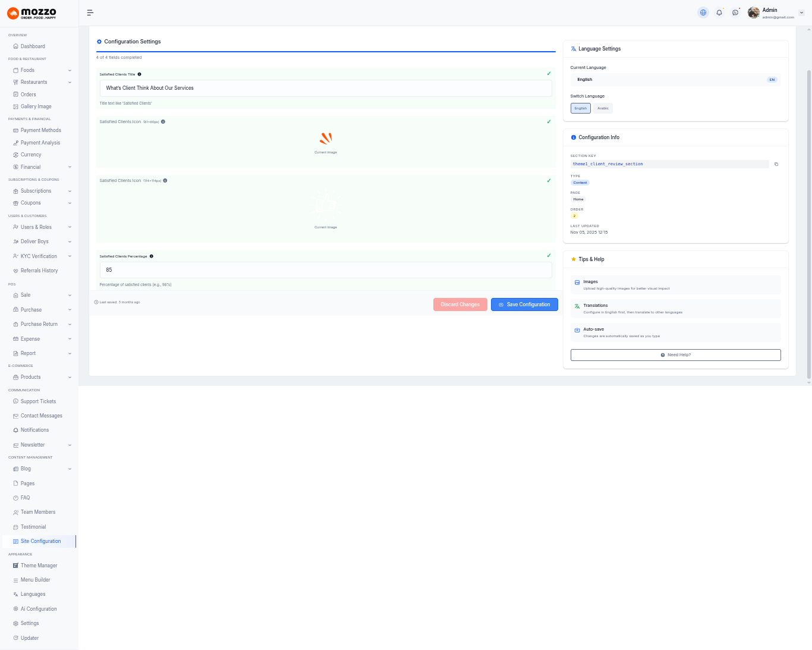The image size is (812, 650).
Task: Click the Mozzo logo
Action: tap(32, 13)
